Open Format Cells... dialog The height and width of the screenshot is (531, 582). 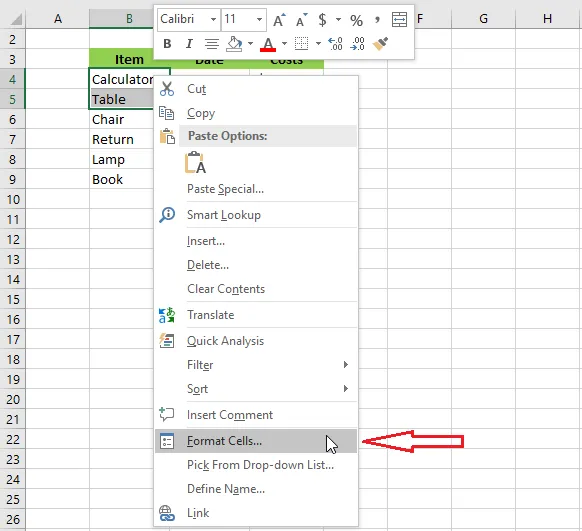coord(256,441)
